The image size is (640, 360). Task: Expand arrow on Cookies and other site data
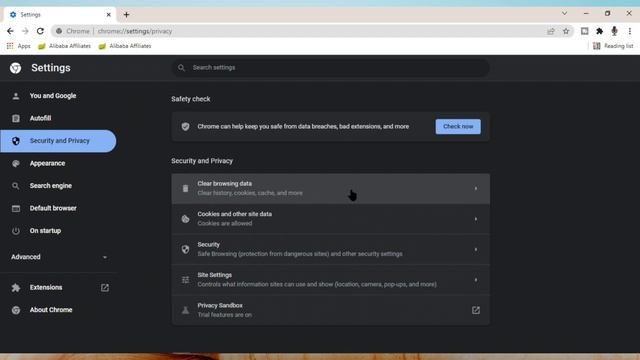click(x=476, y=219)
